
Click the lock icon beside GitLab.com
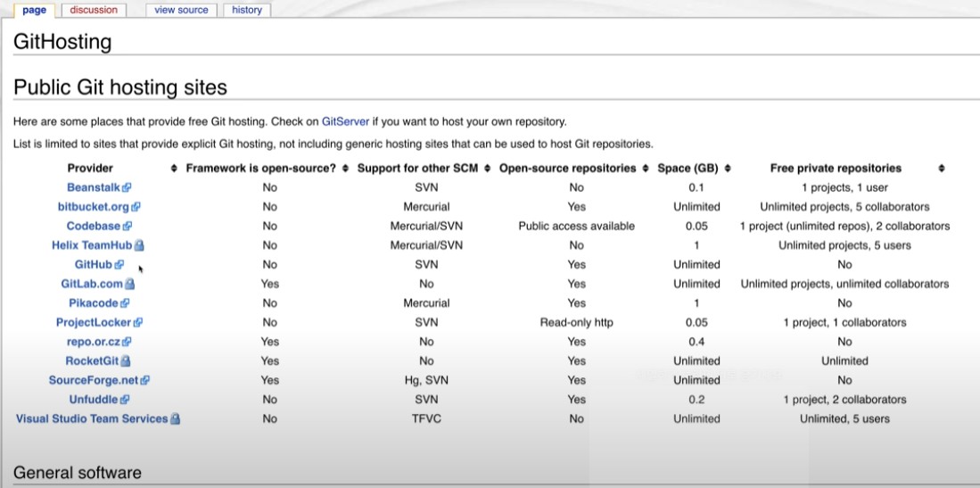pyautogui.click(x=129, y=284)
